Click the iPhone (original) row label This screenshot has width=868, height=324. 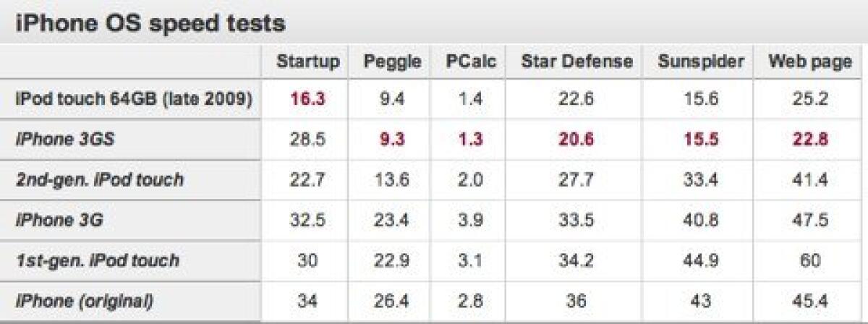coord(85,300)
